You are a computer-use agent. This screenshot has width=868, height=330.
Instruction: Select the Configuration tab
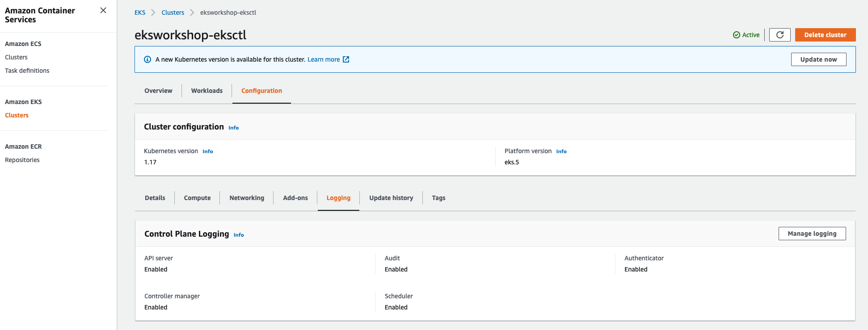(261, 91)
